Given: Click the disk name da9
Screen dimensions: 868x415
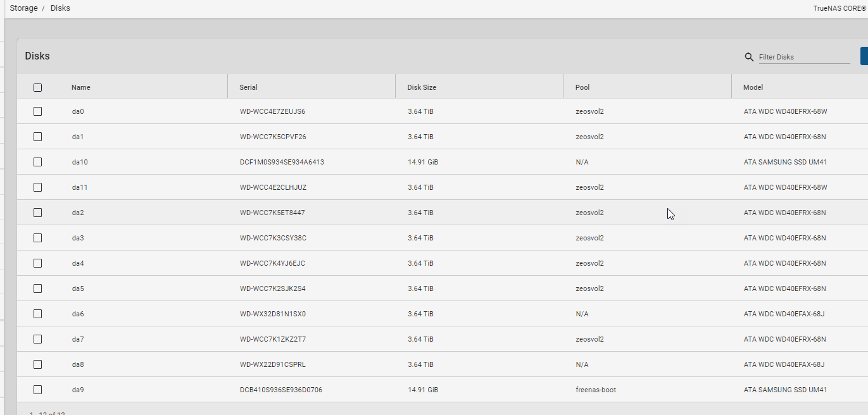Looking at the screenshot, I should (x=78, y=390).
